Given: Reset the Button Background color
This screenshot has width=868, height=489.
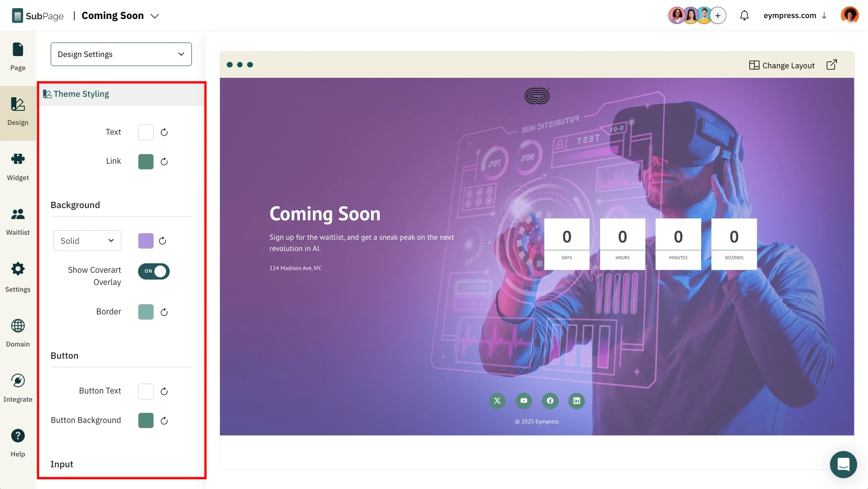Looking at the screenshot, I should coord(164,421).
